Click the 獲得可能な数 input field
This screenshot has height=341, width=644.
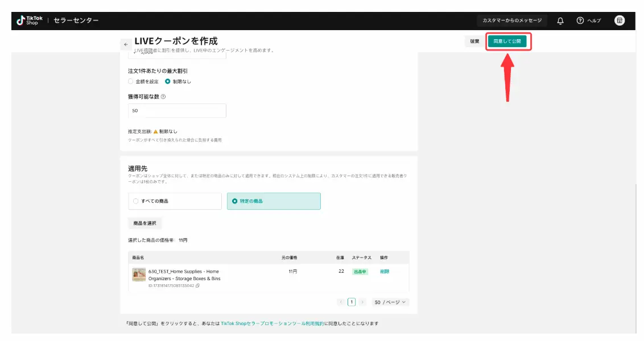click(177, 111)
